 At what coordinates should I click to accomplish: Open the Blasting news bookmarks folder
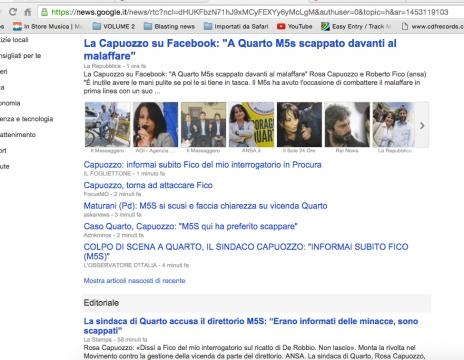(x=169, y=26)
